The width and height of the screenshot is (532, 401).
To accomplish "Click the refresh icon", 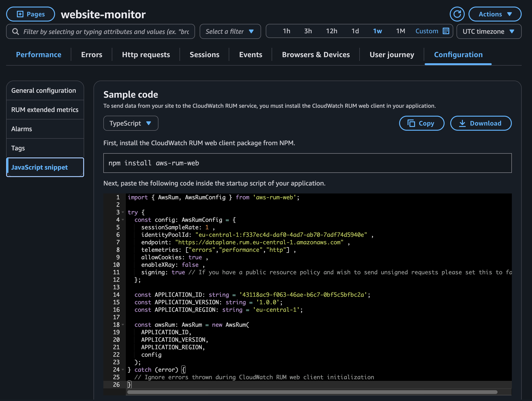I will pos(457,14).
